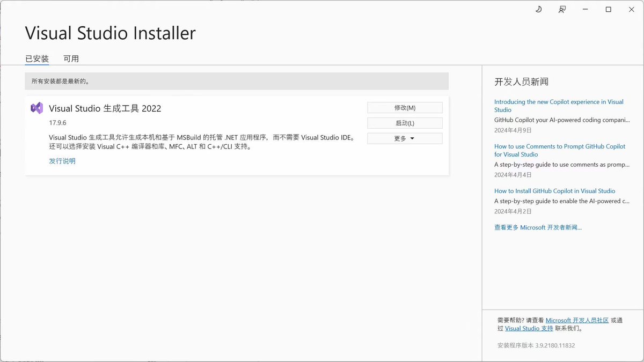
Task: Open Visual Studio 支持 link
Action: tap(529, 328)
